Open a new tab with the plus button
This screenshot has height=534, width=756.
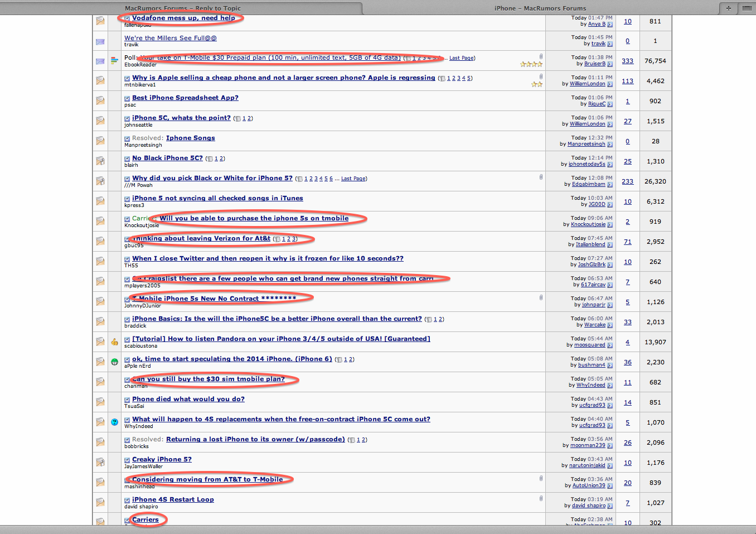coord(728,8)
